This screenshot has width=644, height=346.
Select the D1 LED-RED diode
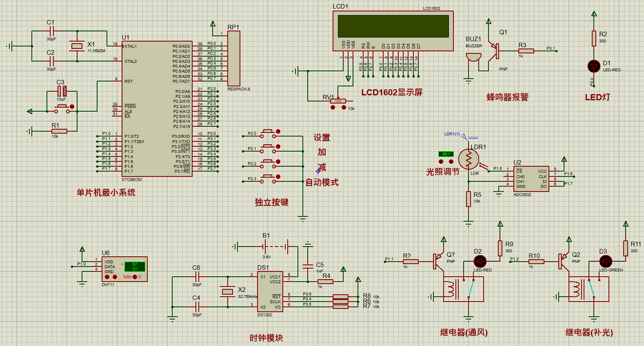(594, 66)
